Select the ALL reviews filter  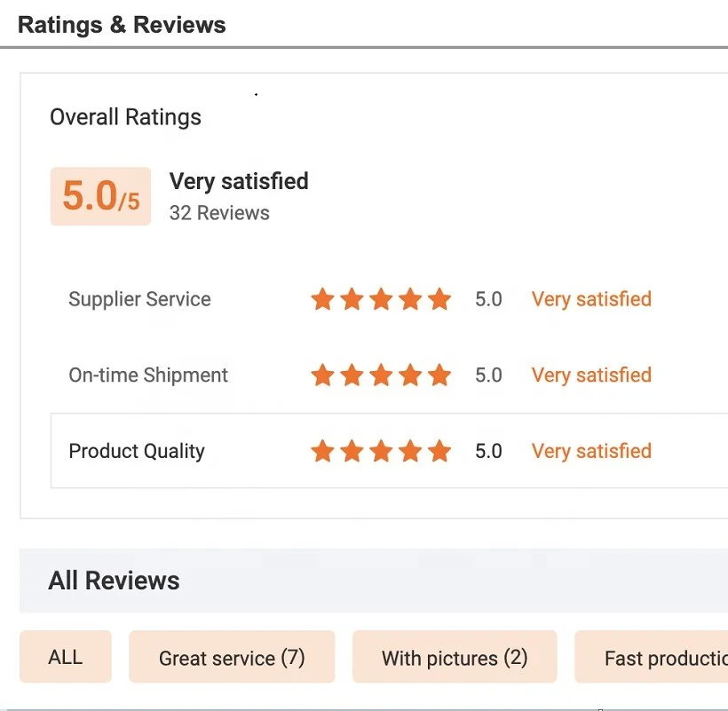[x=66, y=657]
